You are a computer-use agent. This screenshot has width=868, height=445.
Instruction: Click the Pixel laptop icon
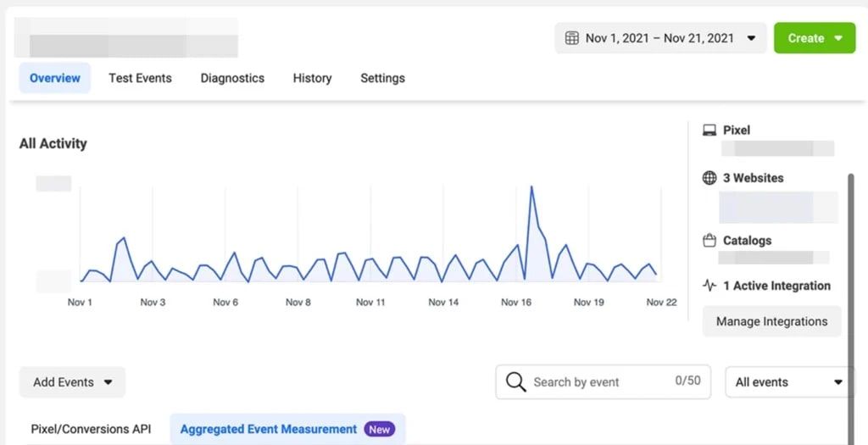709,130
